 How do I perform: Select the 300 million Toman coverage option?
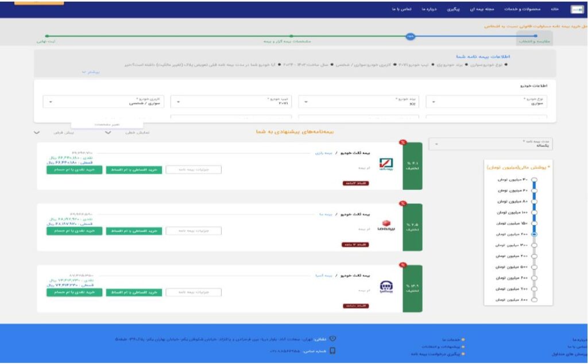pyautogui.click(x=535, y=245)
